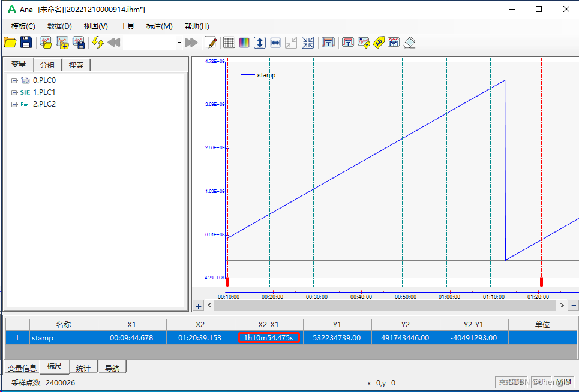
Task: Switch to the 标尺 bottom tab
Action: (54, 366)
